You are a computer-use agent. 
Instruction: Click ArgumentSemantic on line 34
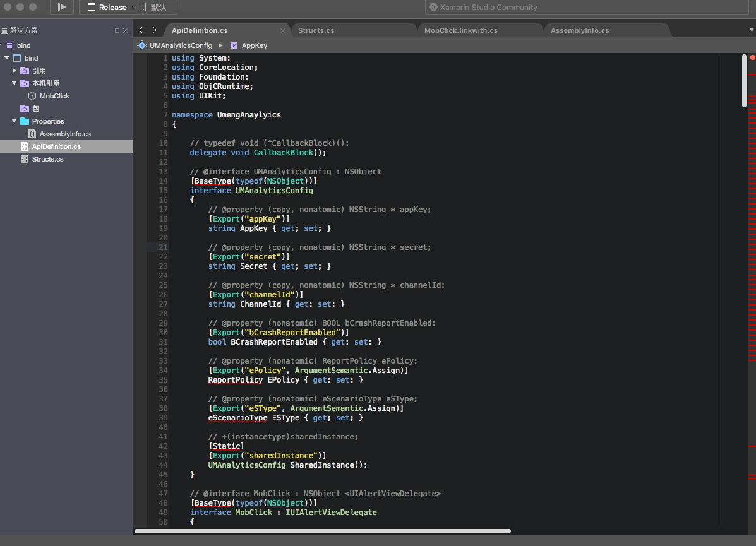[331, 371]
